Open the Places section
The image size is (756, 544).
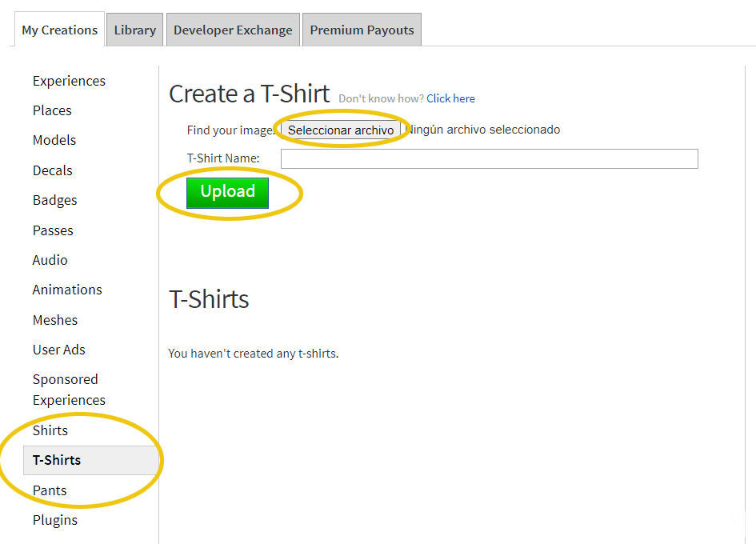(51, 110)
